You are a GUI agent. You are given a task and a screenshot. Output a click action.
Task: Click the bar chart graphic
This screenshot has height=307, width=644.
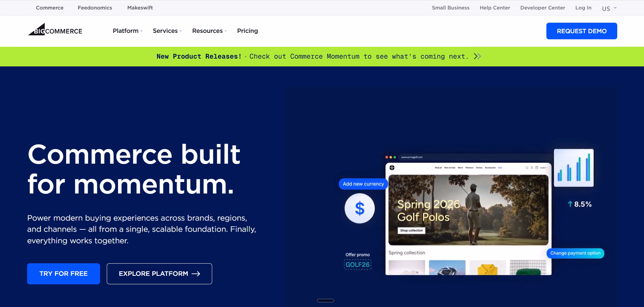coord(574,168)
